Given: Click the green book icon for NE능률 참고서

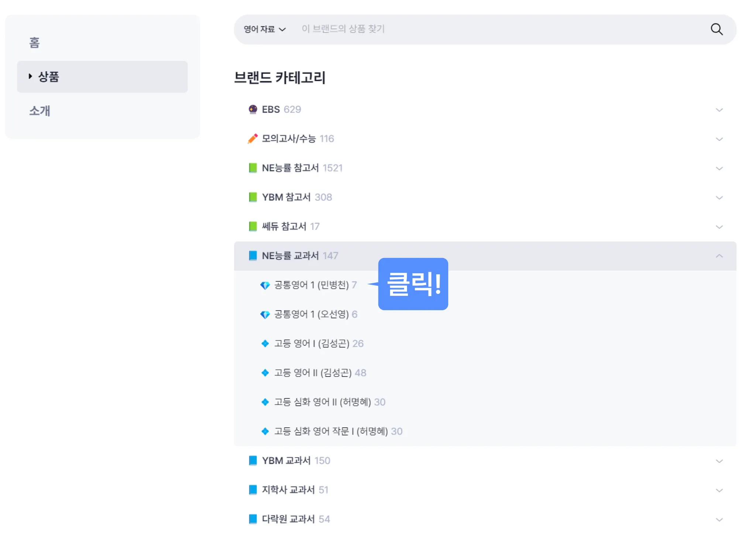Looking at the screenshot, I should [253, 168].
